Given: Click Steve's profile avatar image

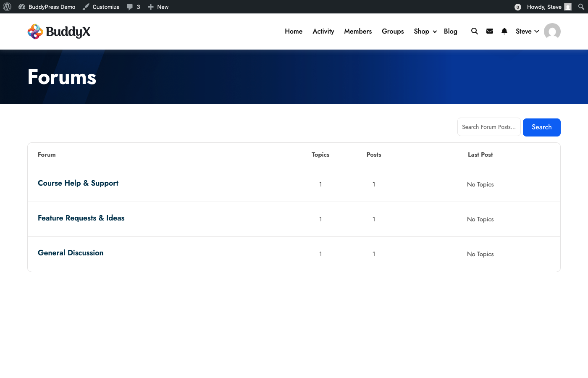Looking at the screenshot, I should [x=552, y=31].
